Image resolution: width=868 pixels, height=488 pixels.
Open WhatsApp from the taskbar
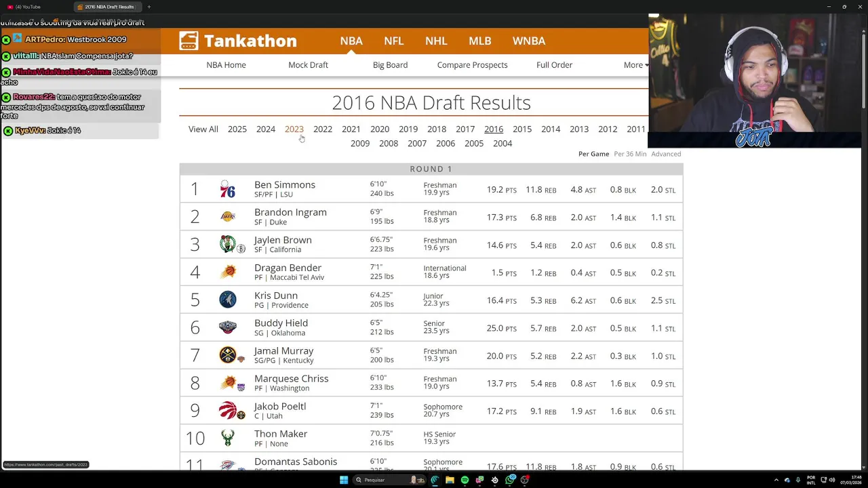(x=510, y=480)
